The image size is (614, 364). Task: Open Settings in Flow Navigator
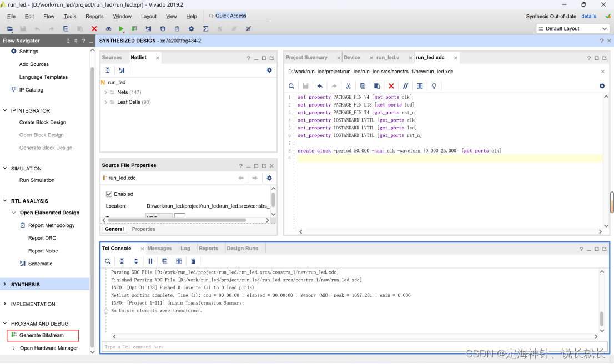pos(28,52)
